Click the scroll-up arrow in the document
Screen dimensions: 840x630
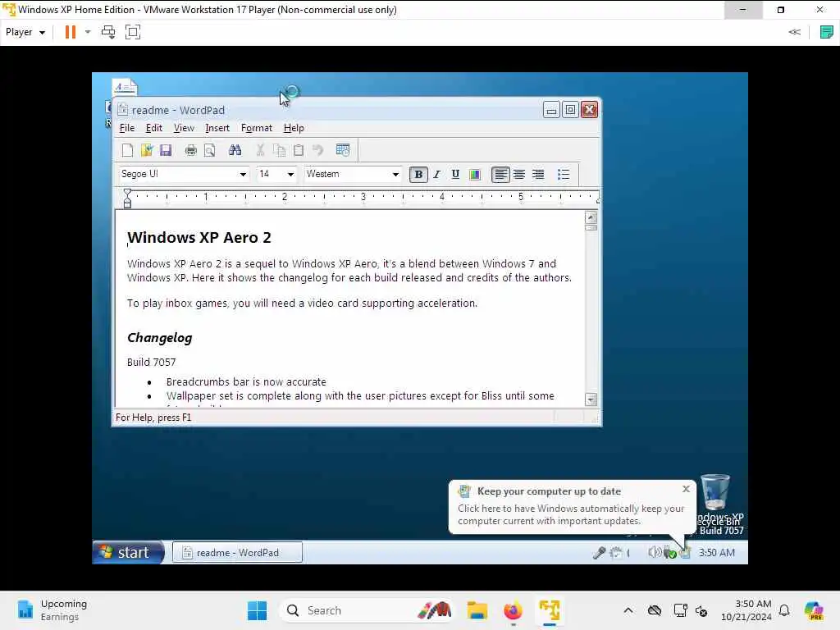[x=591, y=217]
